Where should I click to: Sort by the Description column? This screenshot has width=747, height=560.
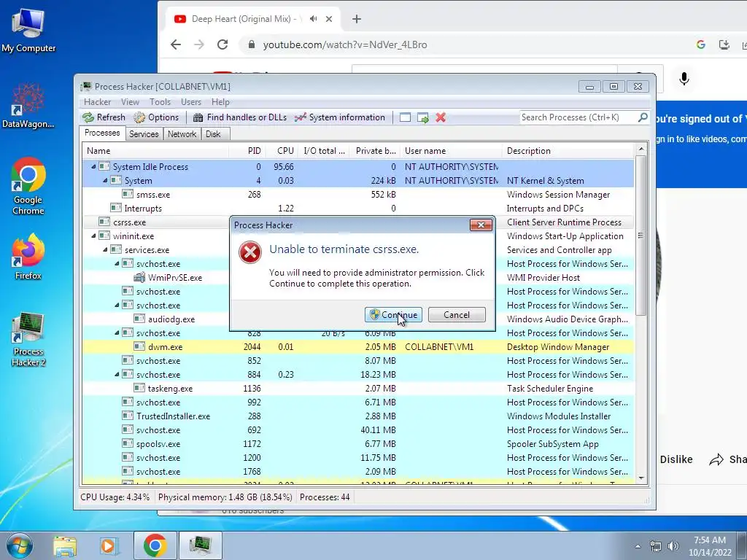tap(568, 151)
